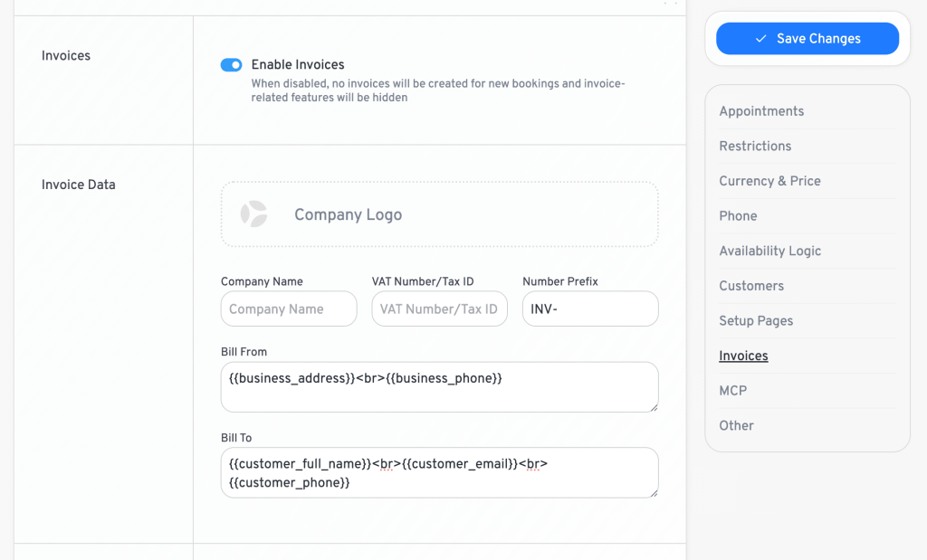
Task: Open MCP settings section
Action: coord(733,391)
